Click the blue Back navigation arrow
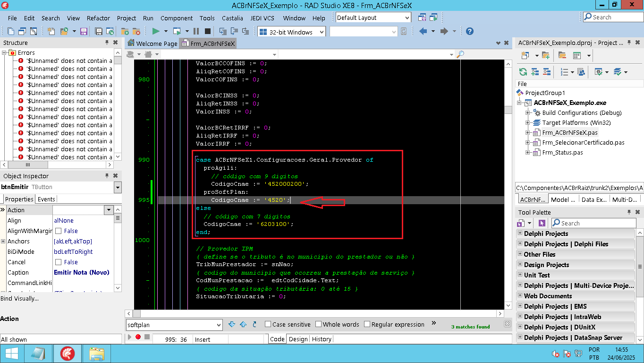This screenshot has width=644, height=363. coord(423,31)
